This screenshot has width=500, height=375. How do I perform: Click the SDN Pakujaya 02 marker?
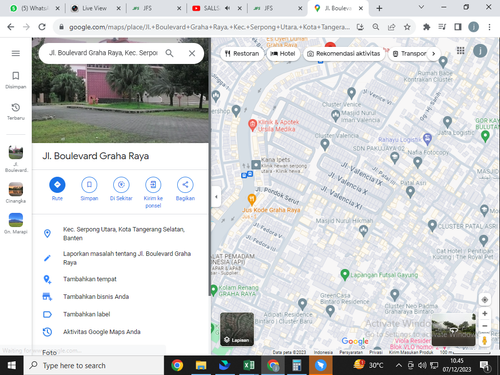pyautogui.click(x=395, y=157)
